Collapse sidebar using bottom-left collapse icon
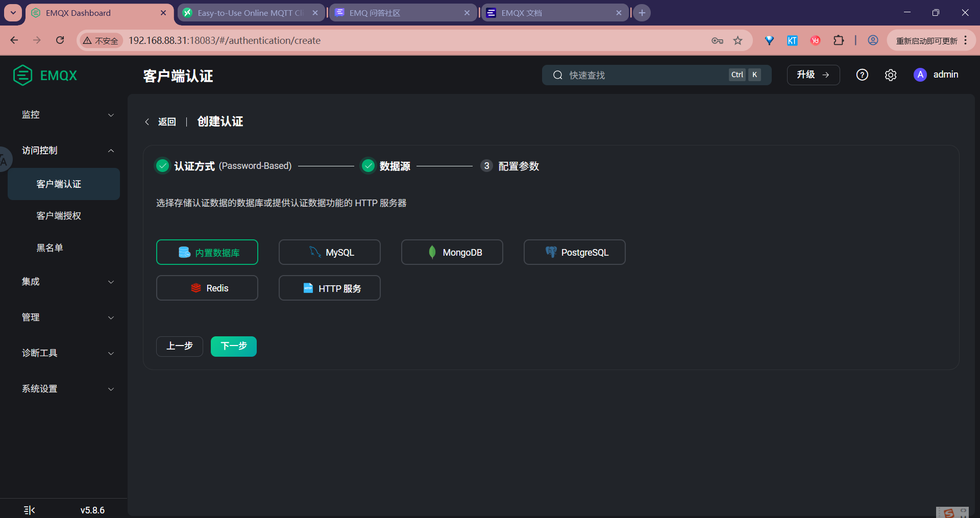This screenshot has height=518, width=980. (29, 510)
